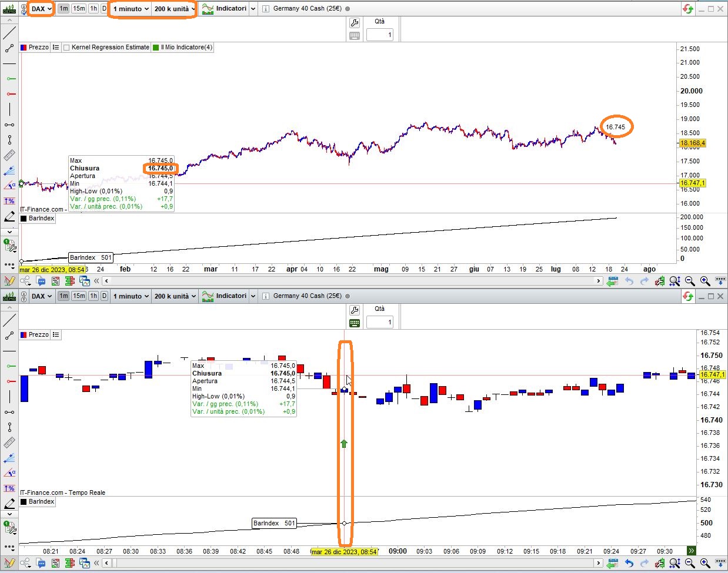The height and width of the screenshot is (573, 728).
Task: Open Prezzo list menu icon in bottom chart
Action: point(56,335)
